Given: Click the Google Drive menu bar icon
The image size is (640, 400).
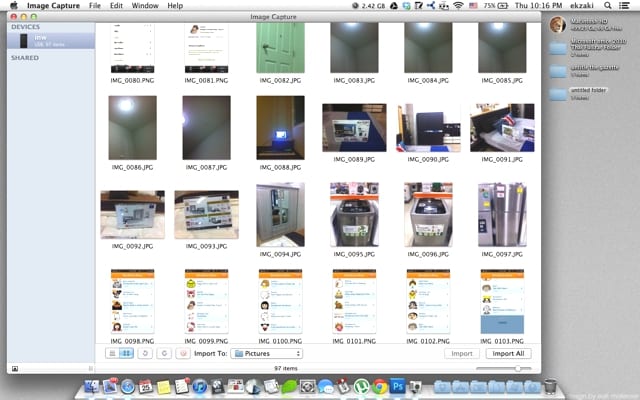Looking at the screenshot, I should tap(394, 6).
